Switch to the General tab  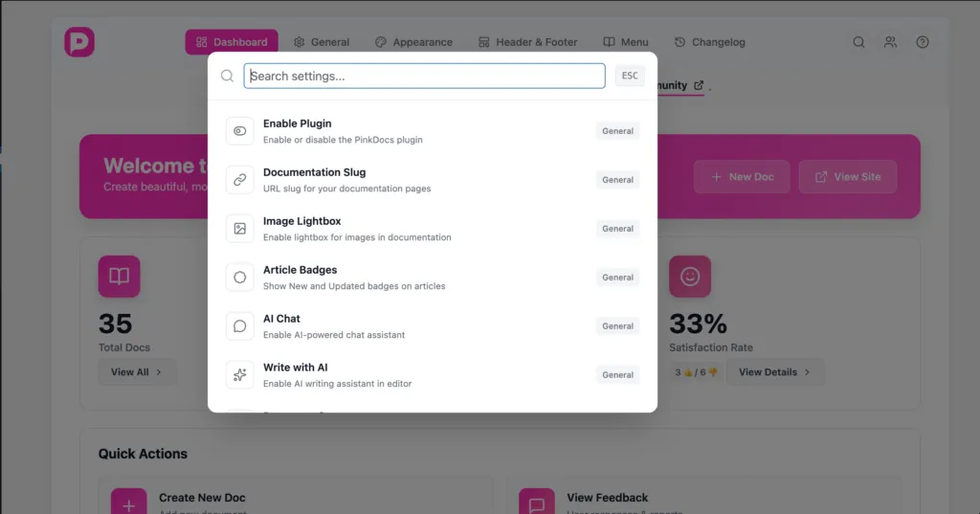(x=322, y=42)
